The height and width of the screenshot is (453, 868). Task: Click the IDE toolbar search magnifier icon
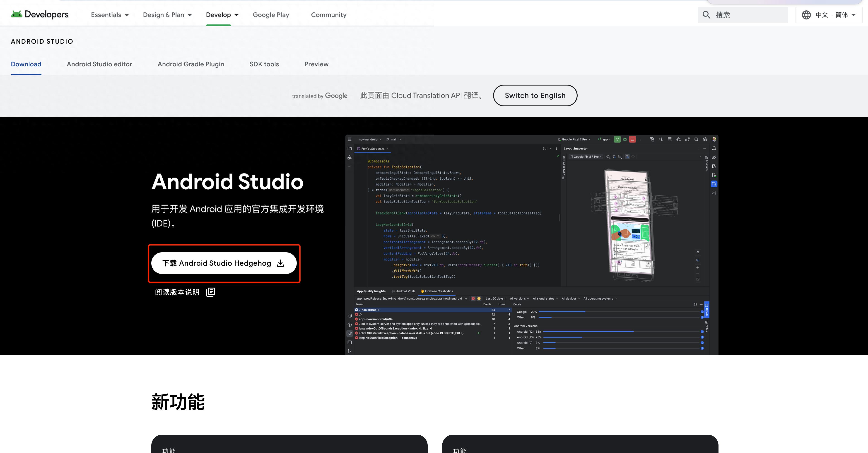(x=696, y=139)
